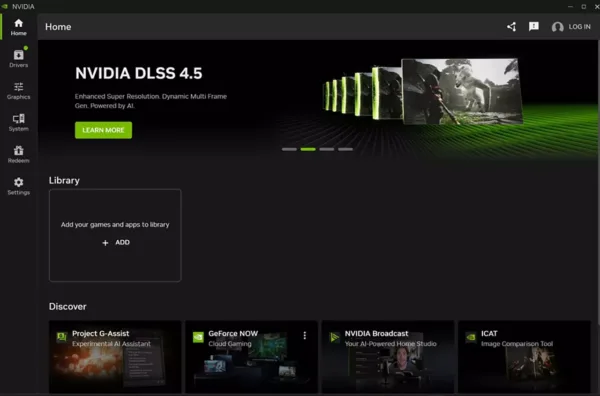The width and height of the screenshot is (600, 396).
Task: Open the NVIDIA Broadcast card
Action: [388, 357]
